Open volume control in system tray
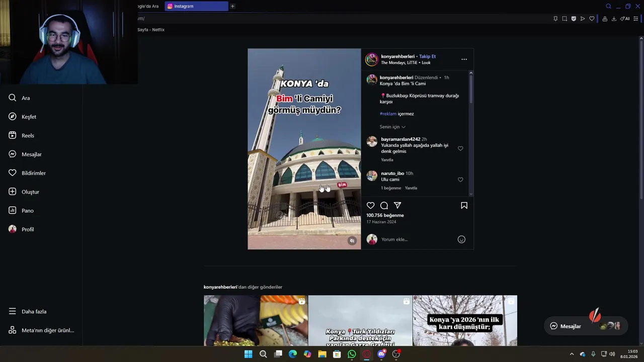Screen dimensions: 644x362 (612, 354)
